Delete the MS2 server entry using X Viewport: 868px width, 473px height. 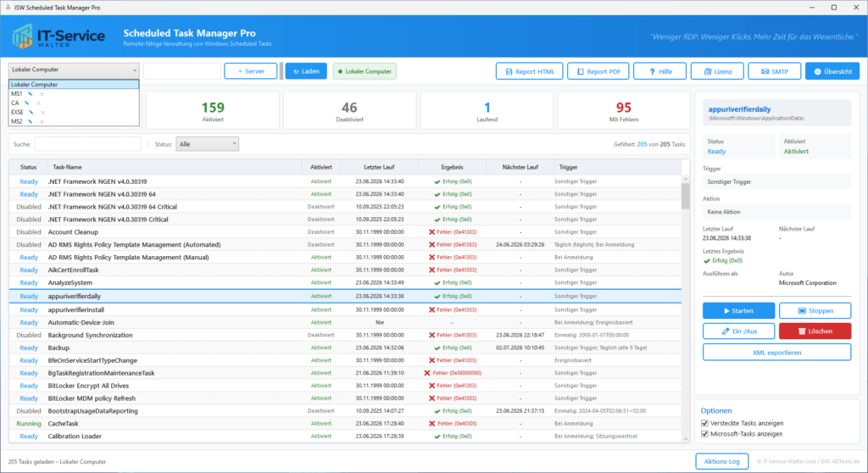pyautogui.click(x=42, y=121)
